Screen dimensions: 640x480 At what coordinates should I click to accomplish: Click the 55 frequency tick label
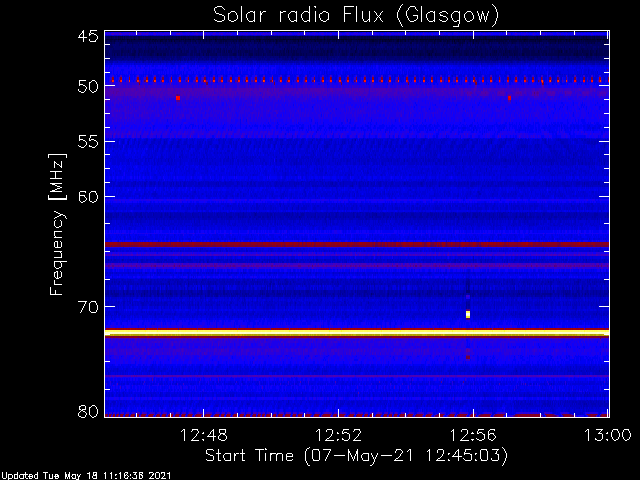point(88,142)
